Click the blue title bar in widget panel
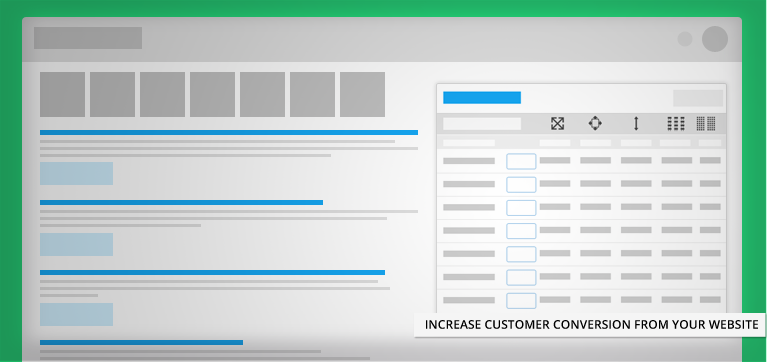 pyautogui.click(x=482, y=97)
